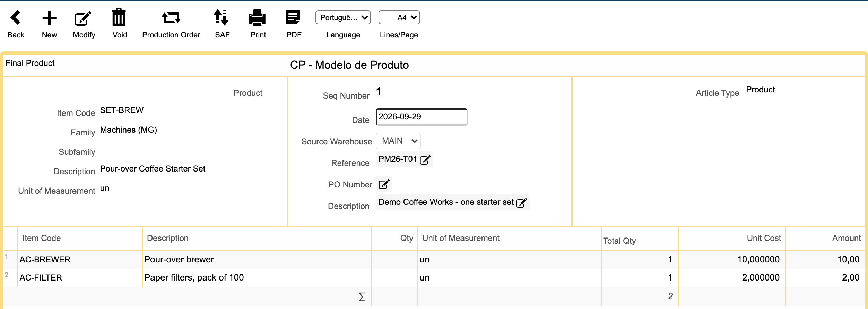Screen dimensions: 868x309
Task: Click the Void label in the toolbar
Action: click(x=120, y=35)
